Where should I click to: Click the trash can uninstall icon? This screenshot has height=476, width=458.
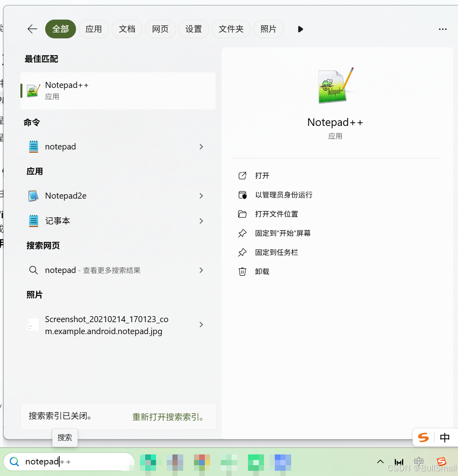coord(242,271)
